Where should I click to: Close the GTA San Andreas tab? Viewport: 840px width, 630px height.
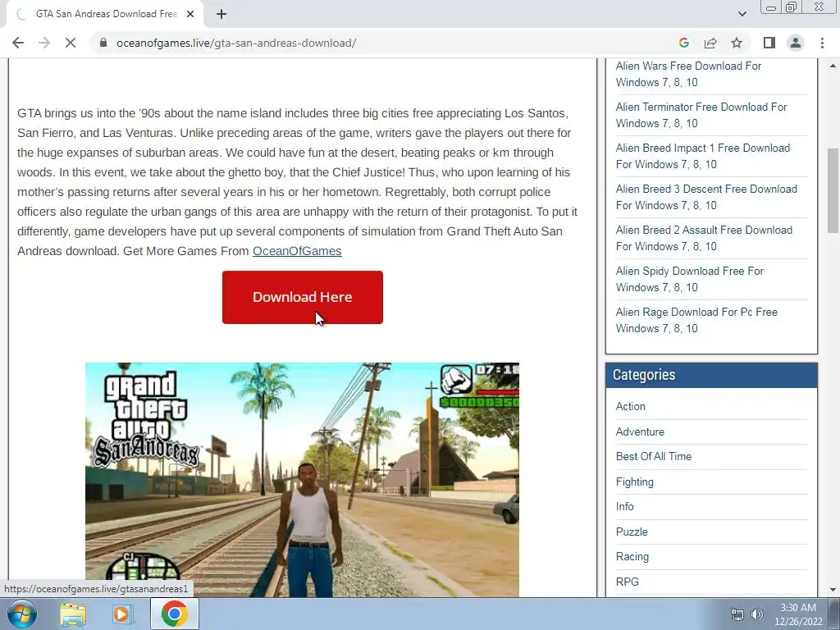pos(190,14)
